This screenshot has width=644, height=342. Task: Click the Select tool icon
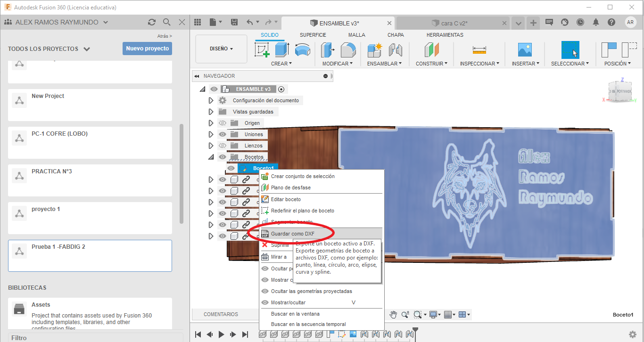tap(570, 49)
